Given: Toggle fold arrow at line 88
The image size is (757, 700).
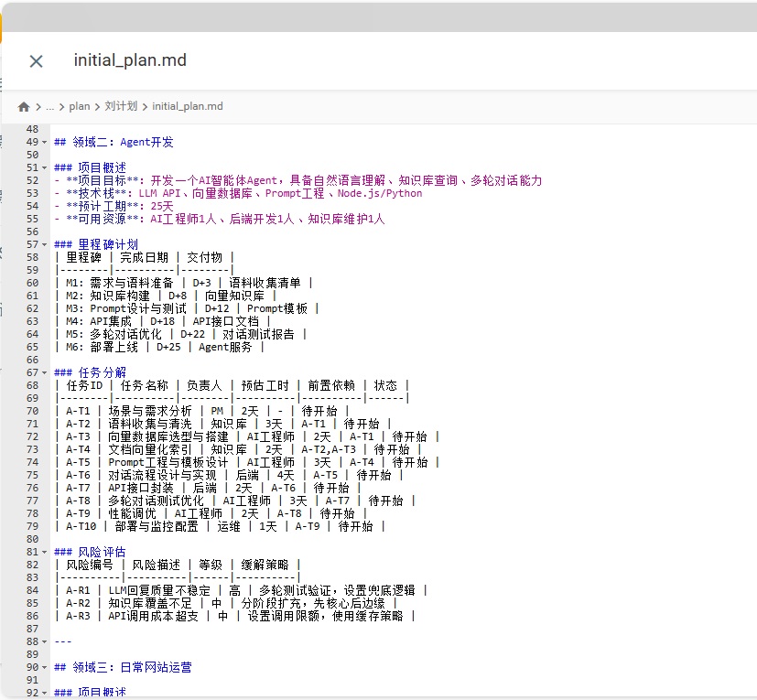Looking at the screenshot, I should click(45, 642).
